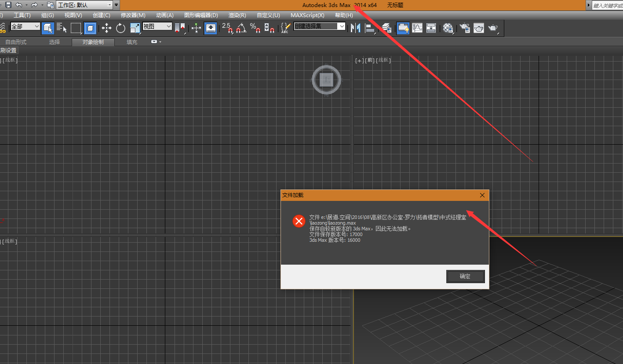The height and width of the screenshot is (364, 623).
Task: Open Select by Name list icon
Action: [x=62, y=28]
